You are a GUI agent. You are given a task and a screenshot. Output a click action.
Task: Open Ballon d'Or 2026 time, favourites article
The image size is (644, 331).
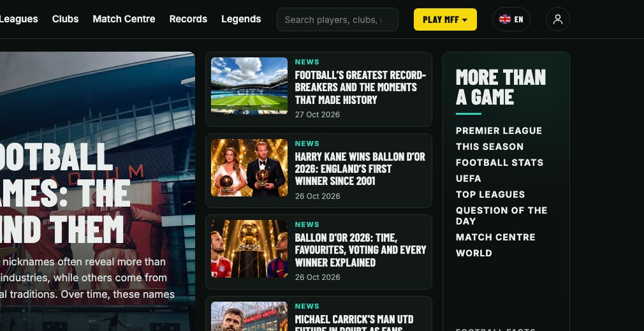[360, 250]
